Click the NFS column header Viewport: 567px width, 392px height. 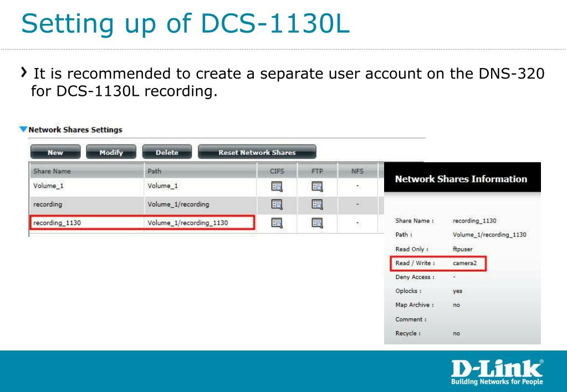pyautogui.click(x=357, y=171)
